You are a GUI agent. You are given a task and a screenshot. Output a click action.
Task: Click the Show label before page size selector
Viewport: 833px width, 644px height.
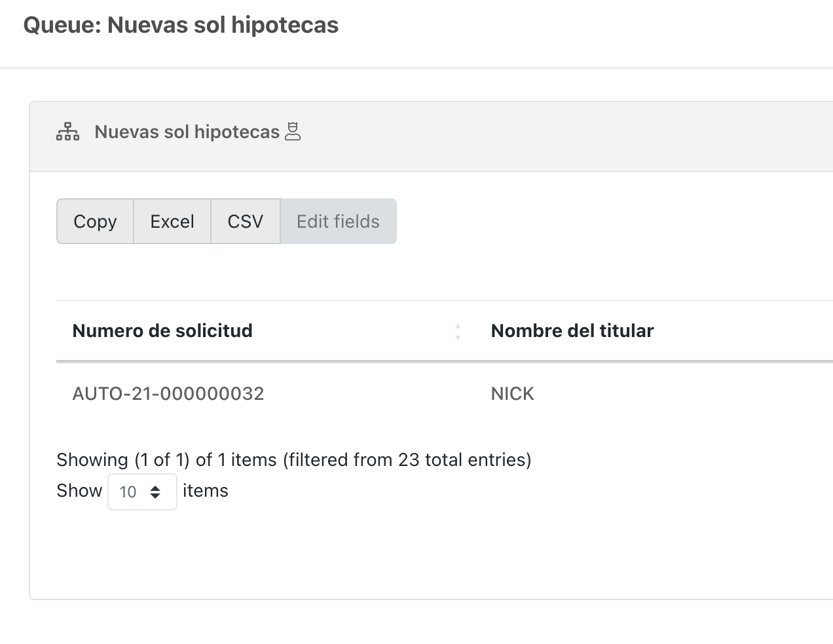(79, 491)
